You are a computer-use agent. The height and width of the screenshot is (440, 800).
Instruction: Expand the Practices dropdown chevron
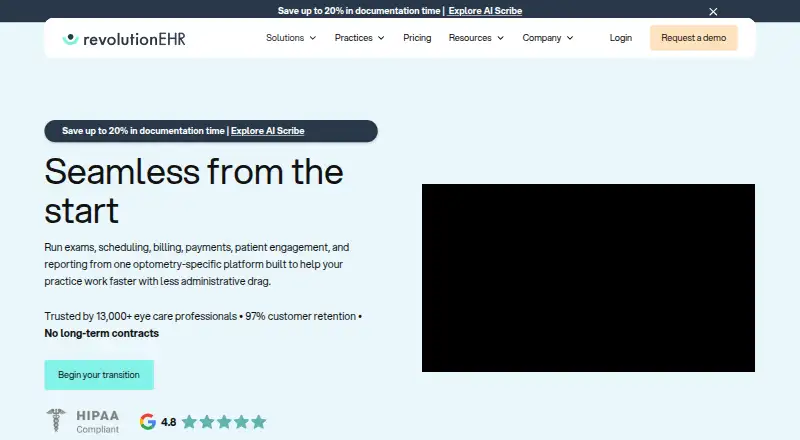(381, 38)
